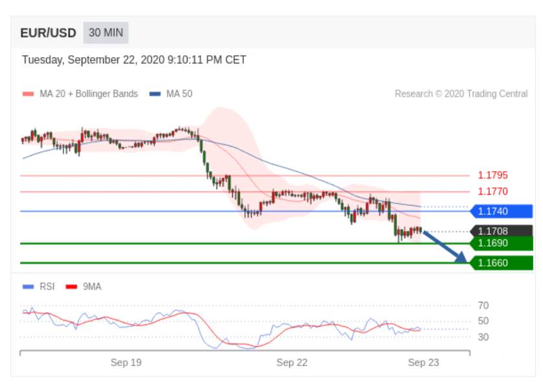The width and height of the screenshot is (543, 392).
Task: Click the 'Sep 19' date axis label
Action: (126, 363)
